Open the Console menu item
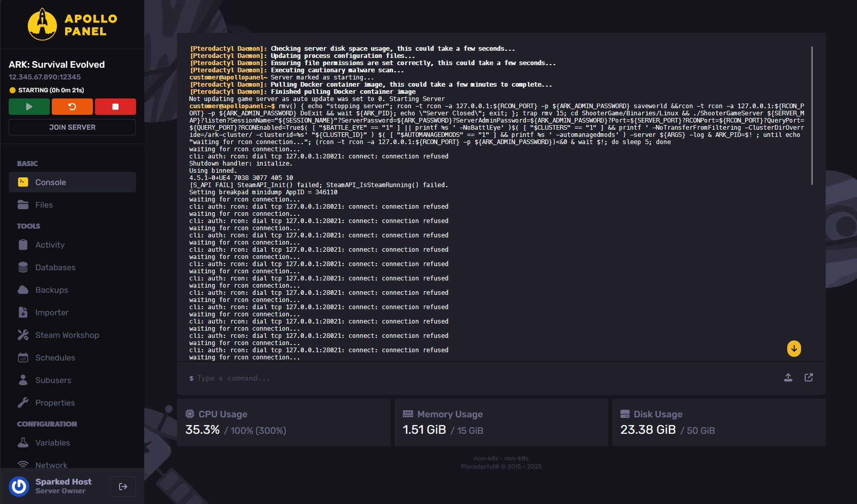 [x=72, y=182]
